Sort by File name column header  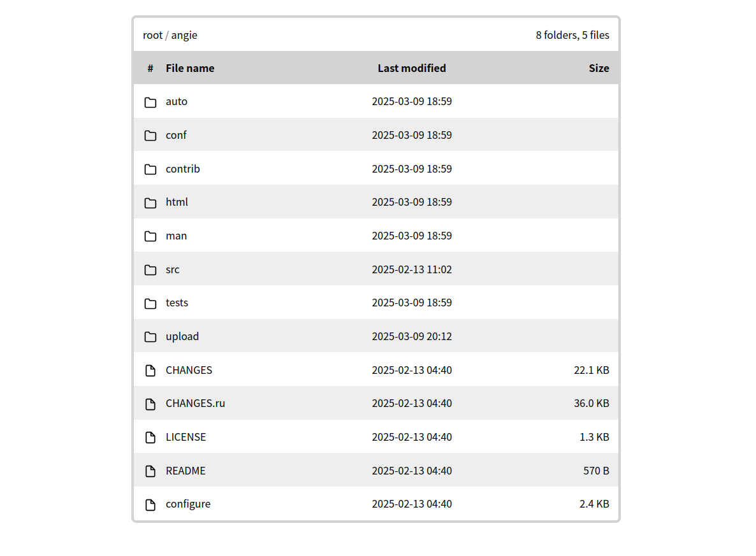click(x=190, y=68)
